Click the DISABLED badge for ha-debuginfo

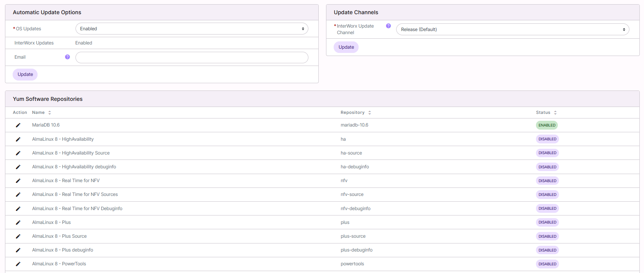click(x=547, y=167)
